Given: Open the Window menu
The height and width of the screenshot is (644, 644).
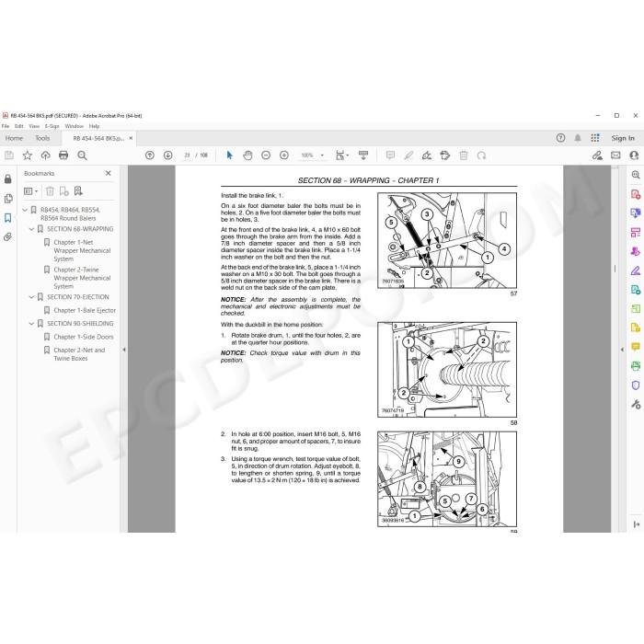Looking at the screenshot, I should 75,126.
